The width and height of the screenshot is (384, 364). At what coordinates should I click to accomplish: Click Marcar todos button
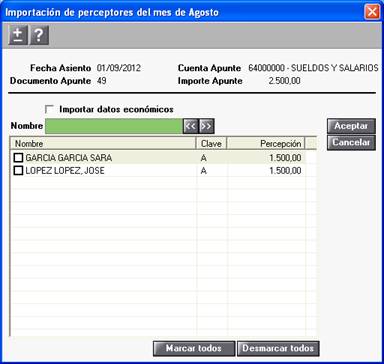click(x=194, y=348)
